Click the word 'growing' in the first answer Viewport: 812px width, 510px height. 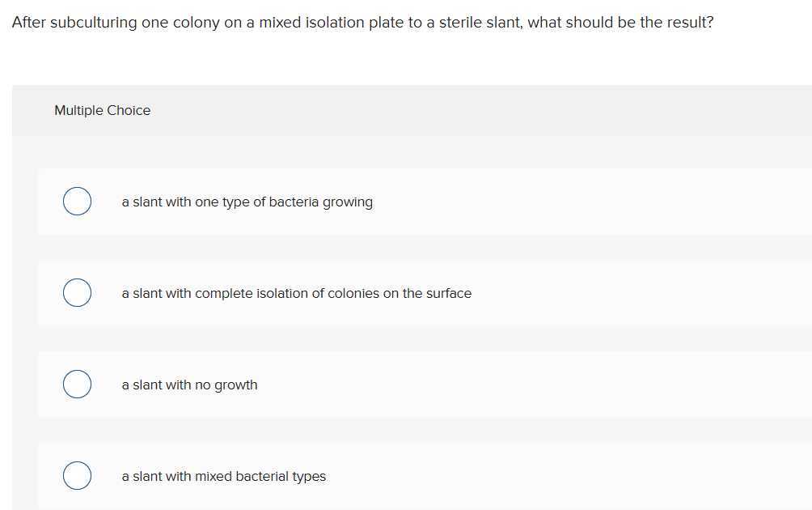tap(348, 202)
